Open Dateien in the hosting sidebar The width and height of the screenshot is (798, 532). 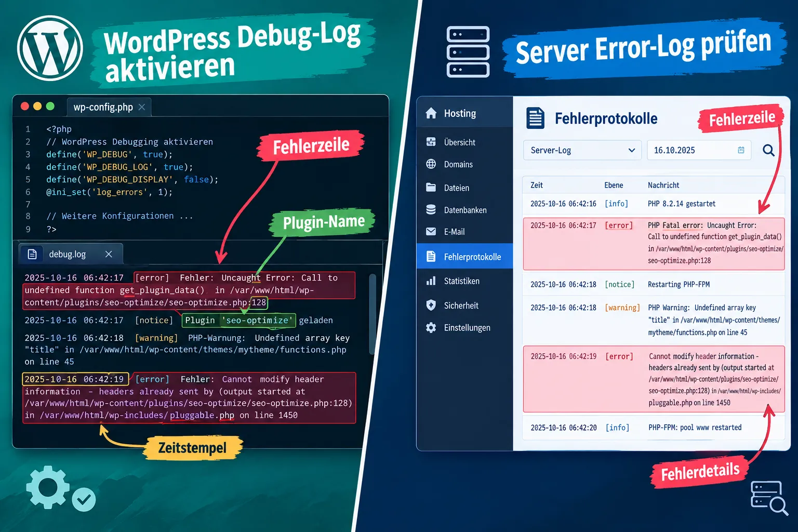pos(464,188)
